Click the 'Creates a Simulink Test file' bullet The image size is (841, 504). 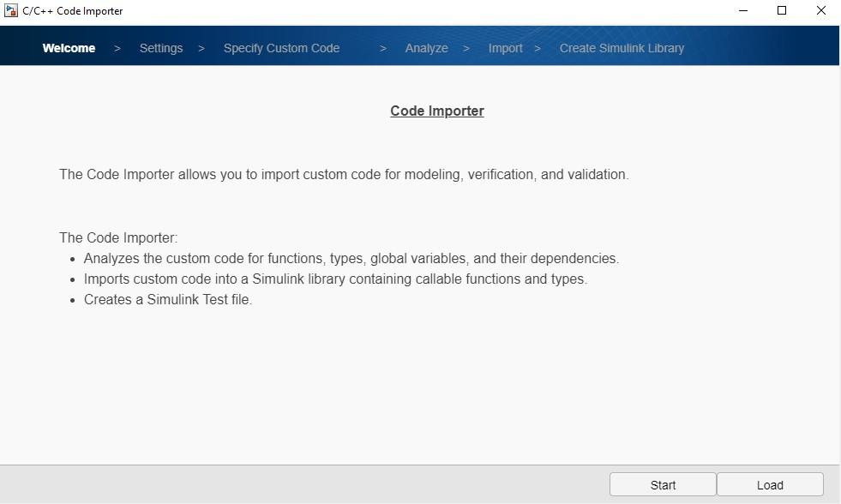[x=168, y=300]
